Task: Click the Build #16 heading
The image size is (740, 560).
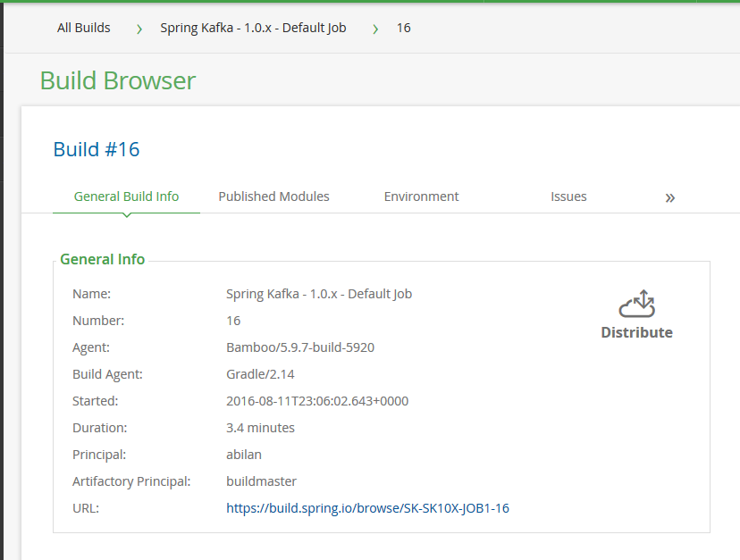Action: click(97, 149)
